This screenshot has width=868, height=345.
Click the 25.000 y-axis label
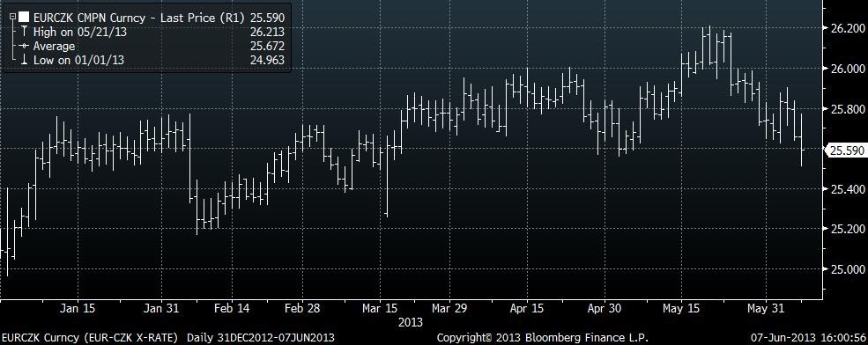[x=847, y=270]
